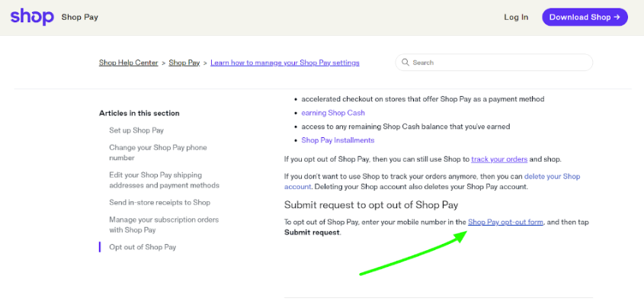Focus the Search input field
The image size is (644, 308).
click(x=494, y=63)
